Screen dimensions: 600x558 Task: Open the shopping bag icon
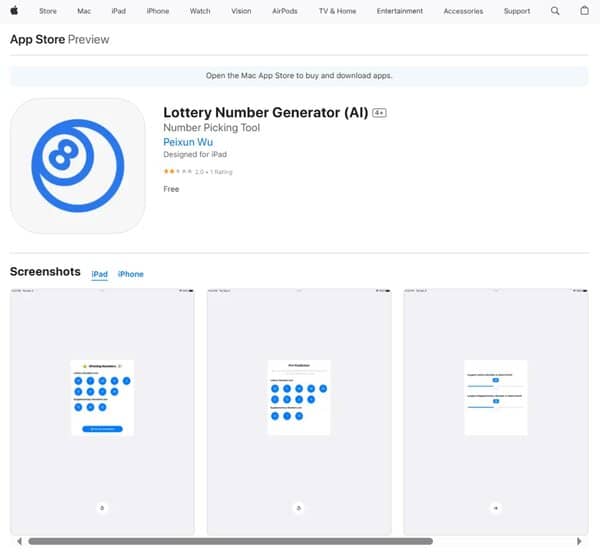pos(584,11)
